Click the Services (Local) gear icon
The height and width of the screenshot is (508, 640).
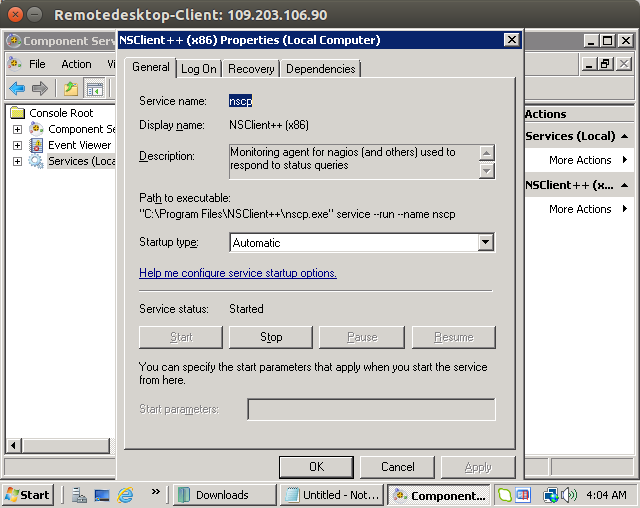point(36,161)
